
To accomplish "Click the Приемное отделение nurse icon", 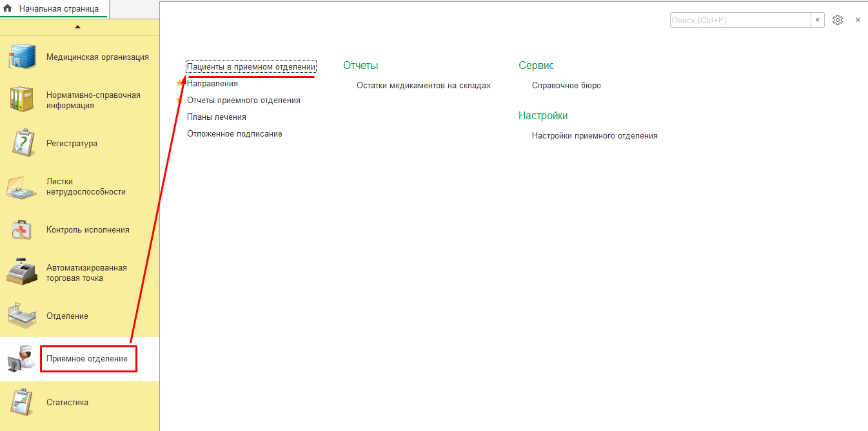I will click(23, 359).
